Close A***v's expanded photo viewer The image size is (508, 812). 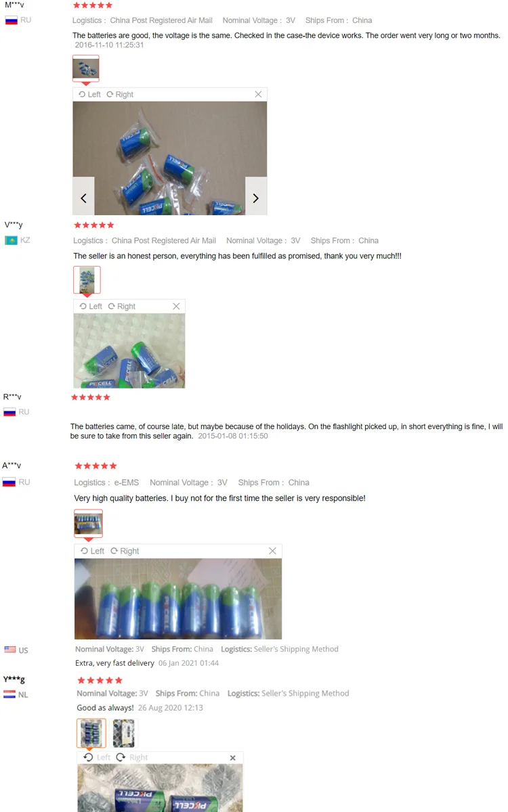[272, 551]
